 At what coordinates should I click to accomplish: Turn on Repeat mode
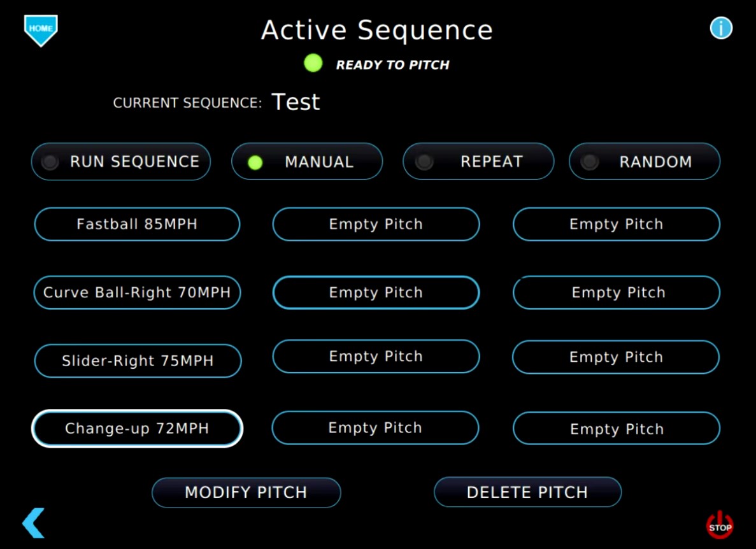click(x=478, y=162)
